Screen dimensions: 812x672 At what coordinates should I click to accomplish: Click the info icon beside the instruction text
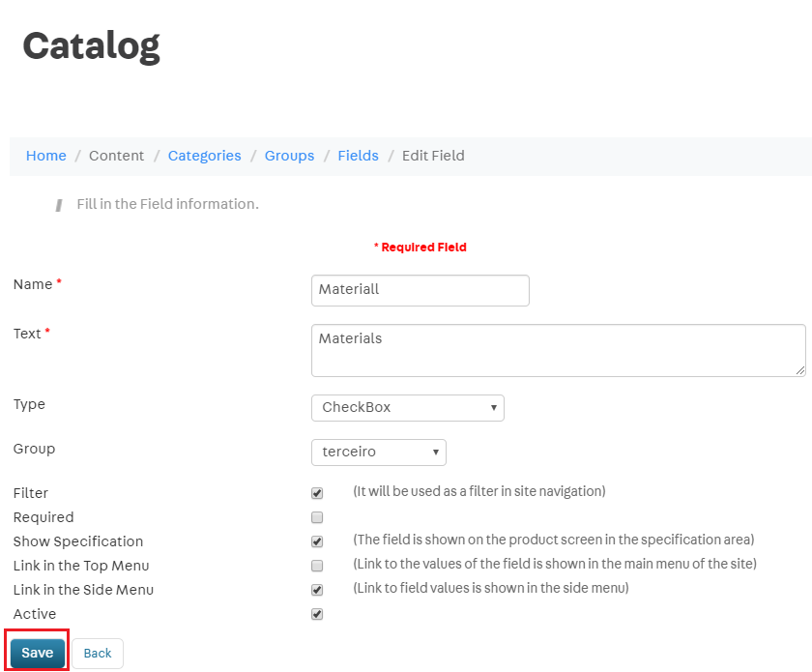coord(58,204)
